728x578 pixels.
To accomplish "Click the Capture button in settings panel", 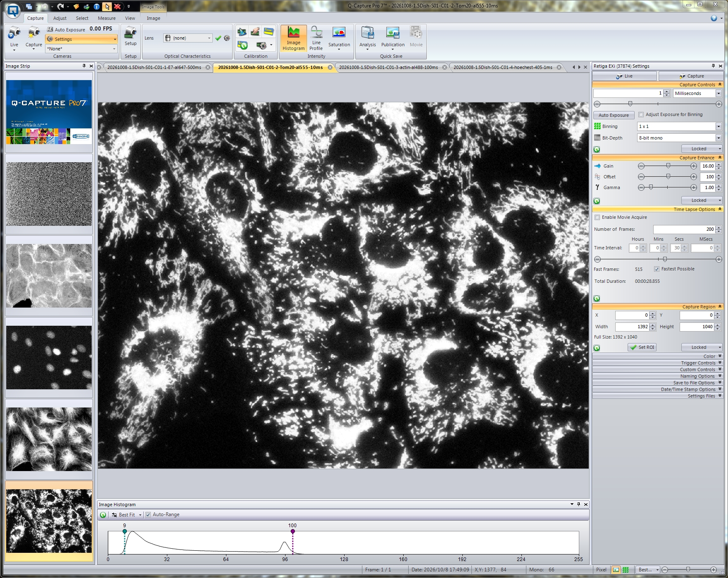I will 691,76.
